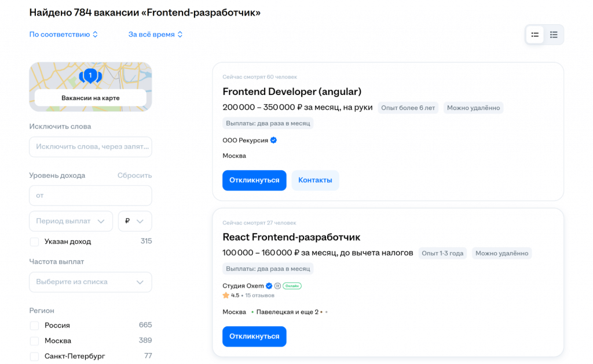The height and width of the screenshot is (364, 593).
Task: Tick the Указан доход checkbox
Action: (34, 241)
